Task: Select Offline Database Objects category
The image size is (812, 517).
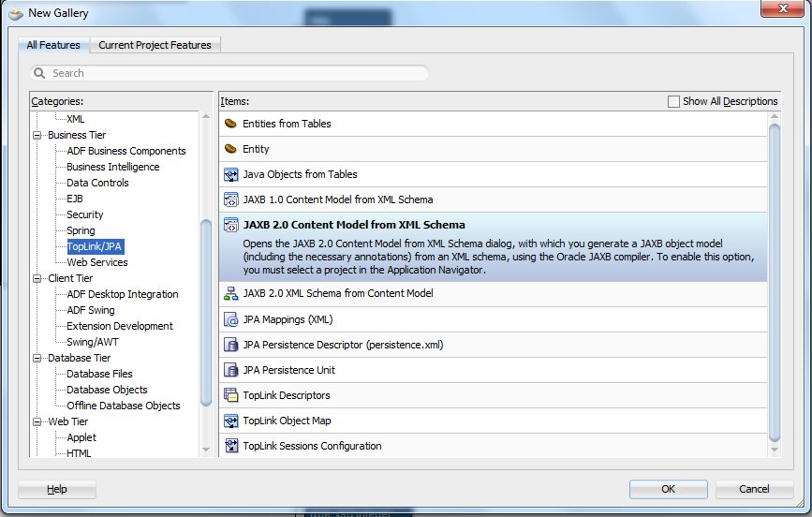Action: tap(124, 406)
